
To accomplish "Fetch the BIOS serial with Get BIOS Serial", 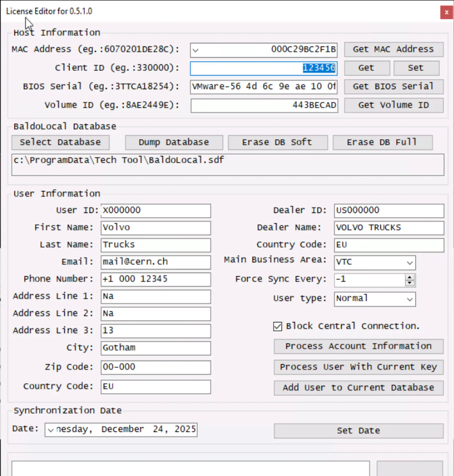I will coord(393,87).
